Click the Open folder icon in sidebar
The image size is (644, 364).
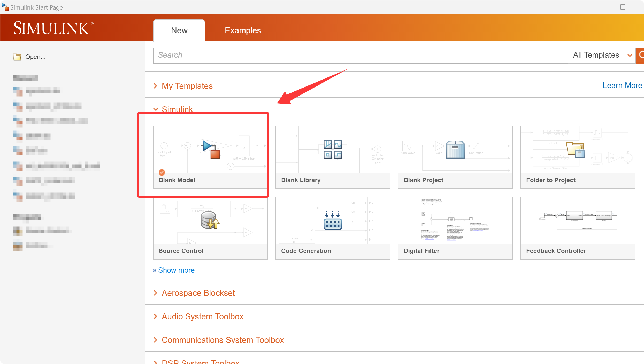click(17, 57)
